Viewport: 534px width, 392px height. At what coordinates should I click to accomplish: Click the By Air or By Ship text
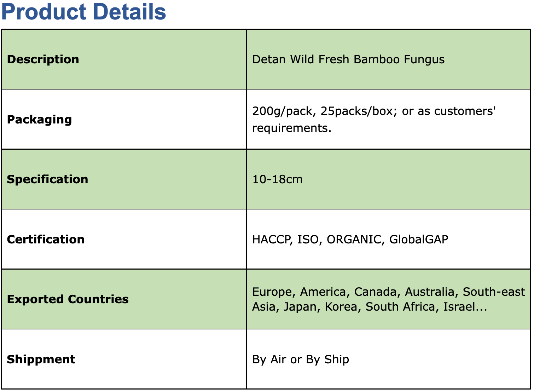(300, 359)
